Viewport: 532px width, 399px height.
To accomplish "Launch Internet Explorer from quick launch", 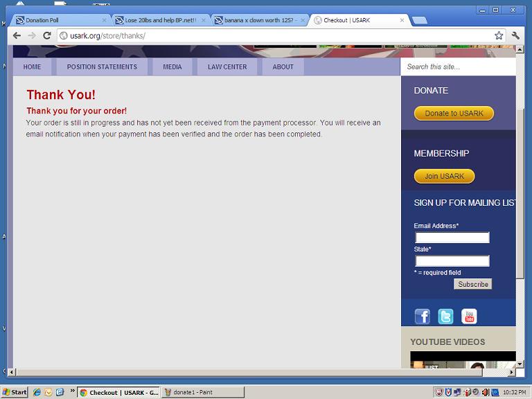I will [x=37, y=392].
